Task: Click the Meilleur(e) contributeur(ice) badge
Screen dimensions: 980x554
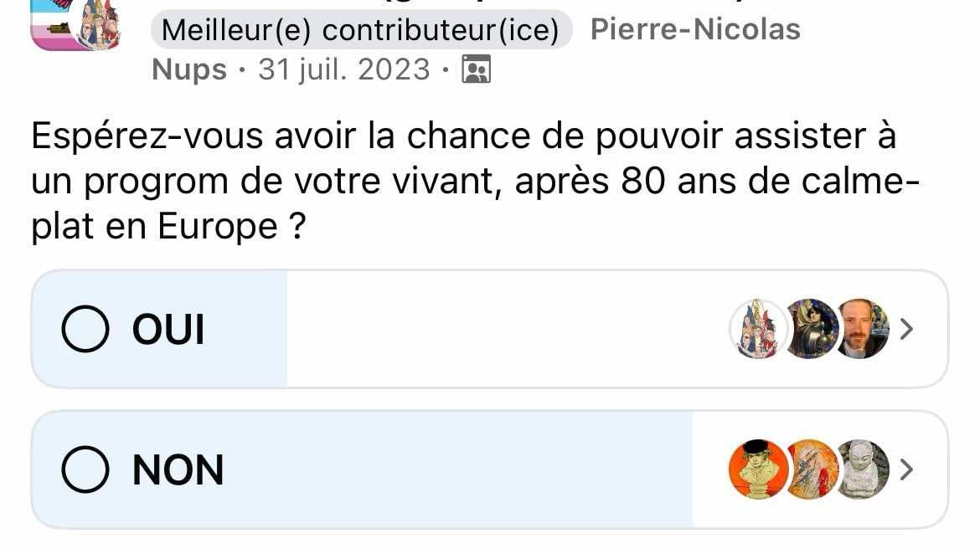Action: (364, 29)
